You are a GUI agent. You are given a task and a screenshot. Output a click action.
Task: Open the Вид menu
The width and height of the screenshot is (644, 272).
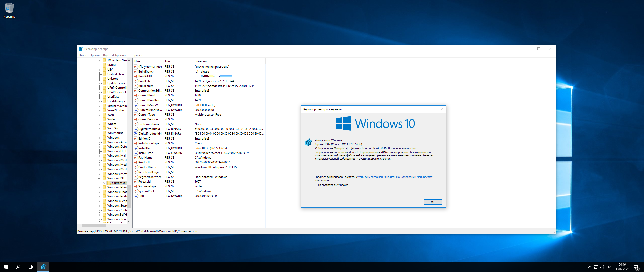pos(106,55)
